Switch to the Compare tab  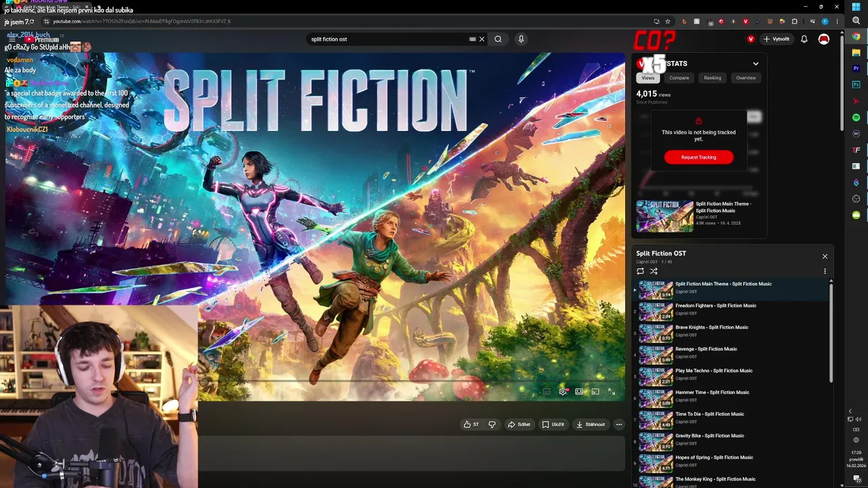(x=679, y=78)
